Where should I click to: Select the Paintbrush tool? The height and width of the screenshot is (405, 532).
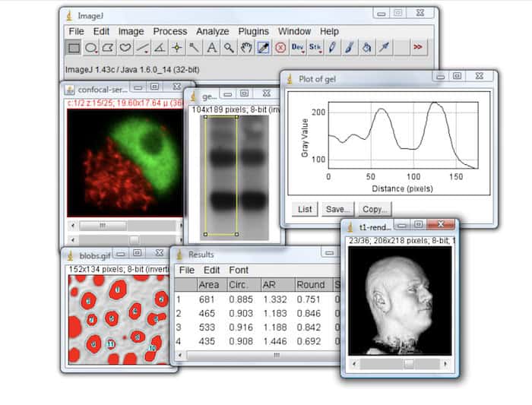point(350,48)
